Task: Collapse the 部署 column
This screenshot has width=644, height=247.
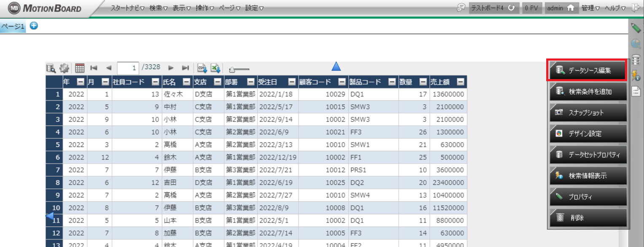Action: pyautogui.click(x=251, y=82)
